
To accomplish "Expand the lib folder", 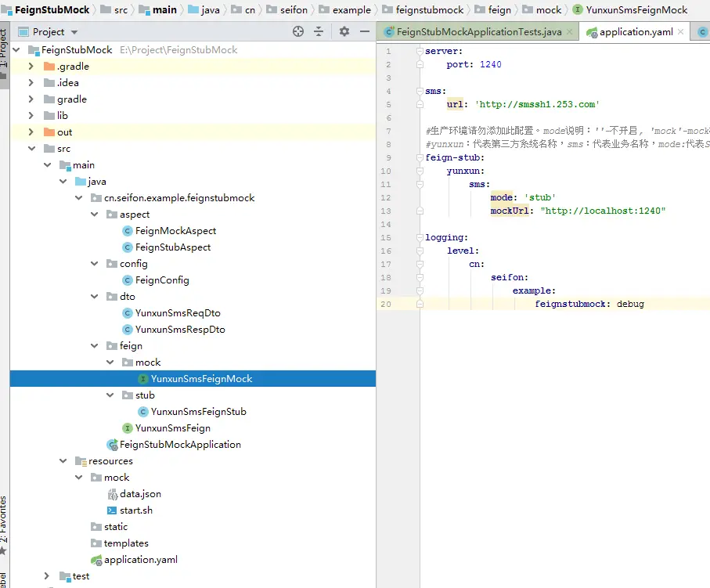I will tap(31, 116).
